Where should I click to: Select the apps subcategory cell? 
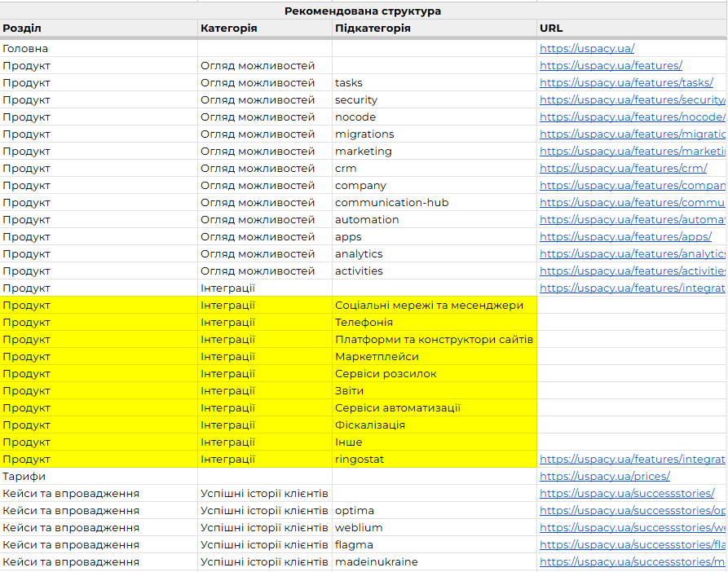pos(434,237)
